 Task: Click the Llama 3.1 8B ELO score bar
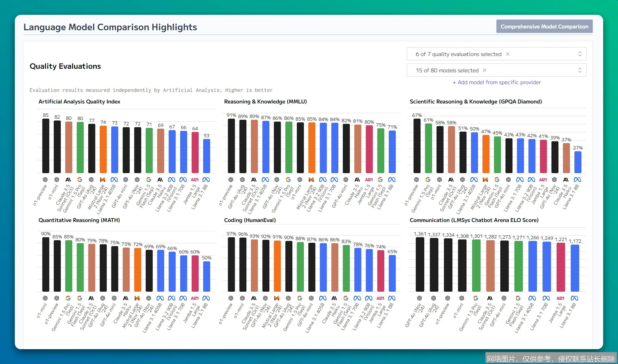(x=574, y=267)
